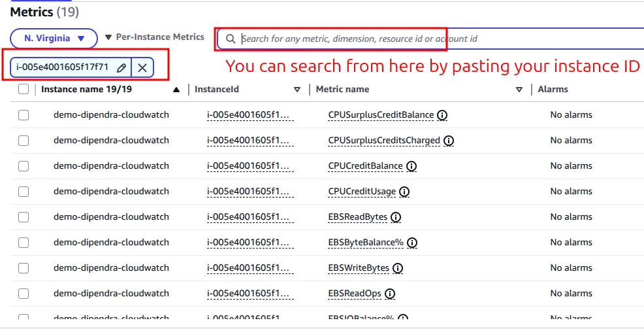
Task: Open info icon next to CPUCreditBalance
Action: 411,166
